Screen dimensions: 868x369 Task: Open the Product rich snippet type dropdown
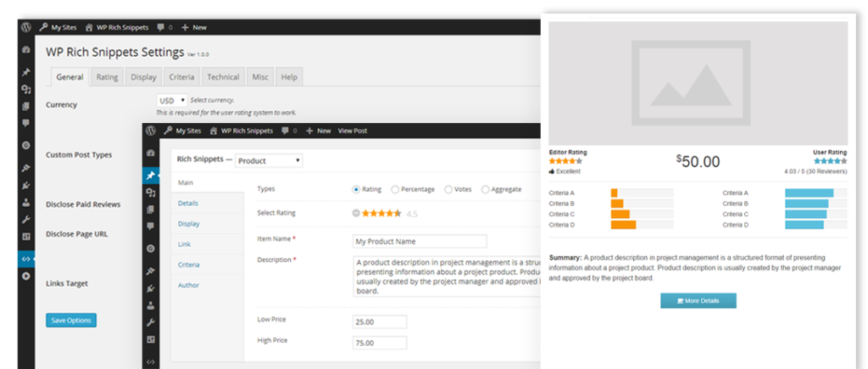pos(269,160)
